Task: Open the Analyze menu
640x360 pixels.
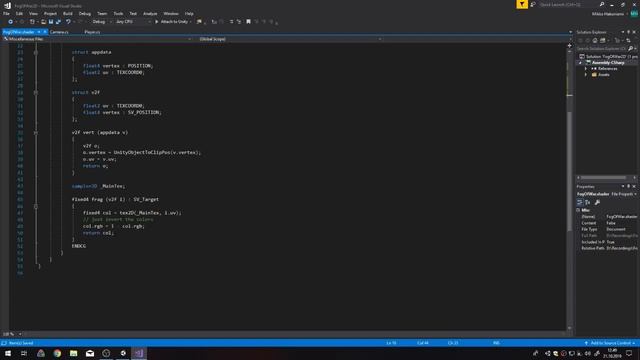Action: coord(150,13)
